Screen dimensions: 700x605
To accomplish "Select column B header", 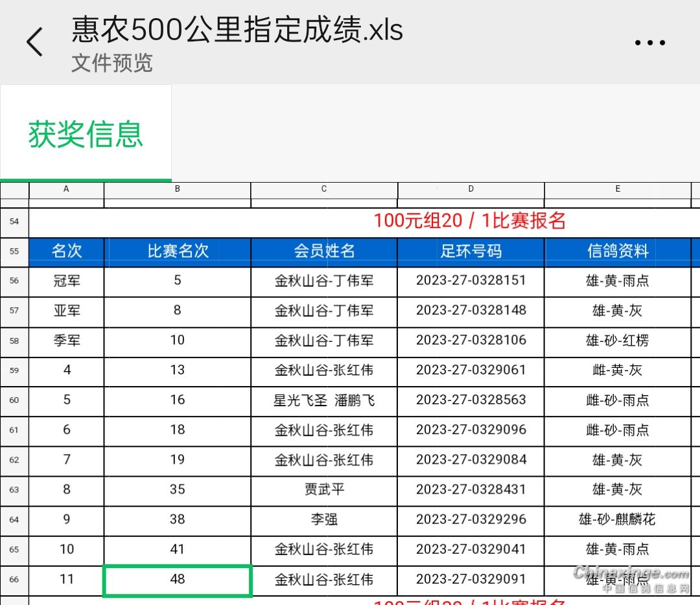I will (x=177, y=189).
